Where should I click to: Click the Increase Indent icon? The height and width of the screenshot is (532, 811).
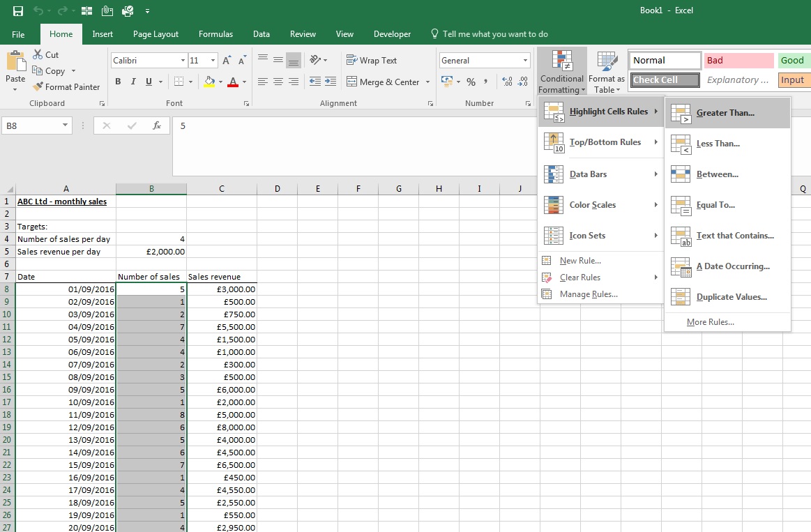click(331, 82)
